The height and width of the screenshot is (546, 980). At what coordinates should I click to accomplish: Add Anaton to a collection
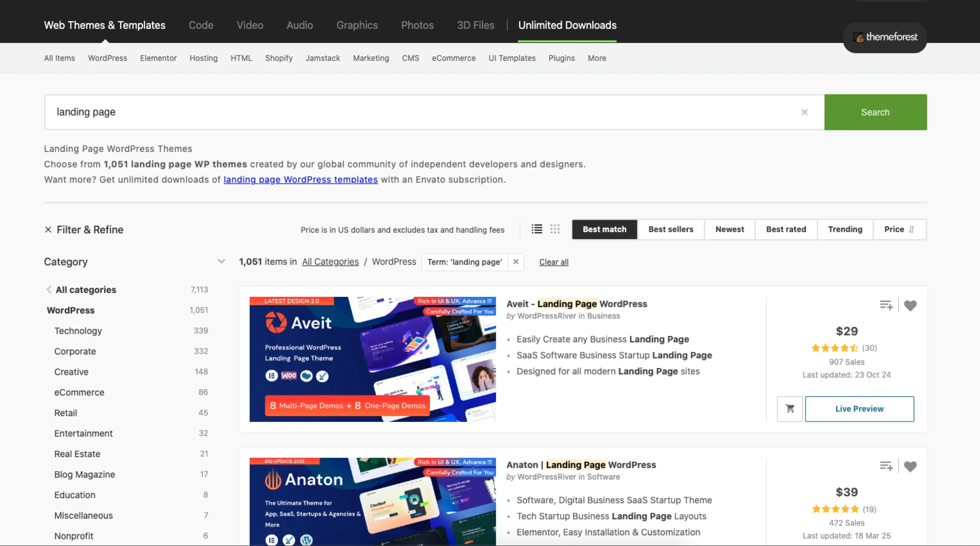pyautogui.click(x=886, y=466)
